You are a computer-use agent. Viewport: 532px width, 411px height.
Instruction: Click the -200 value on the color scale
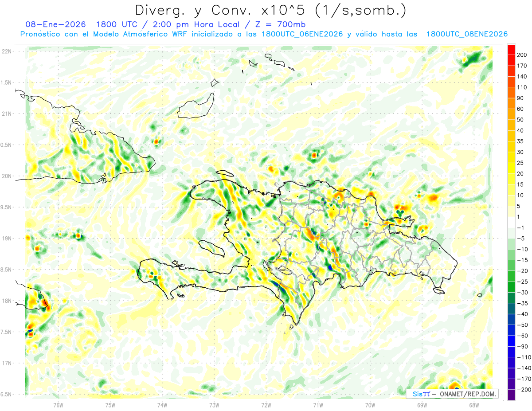[x=524, y=389]
